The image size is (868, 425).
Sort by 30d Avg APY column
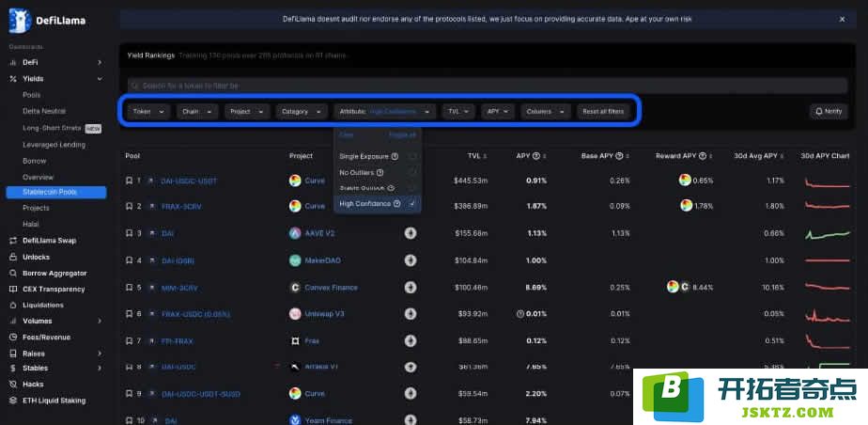click(759, 156)
